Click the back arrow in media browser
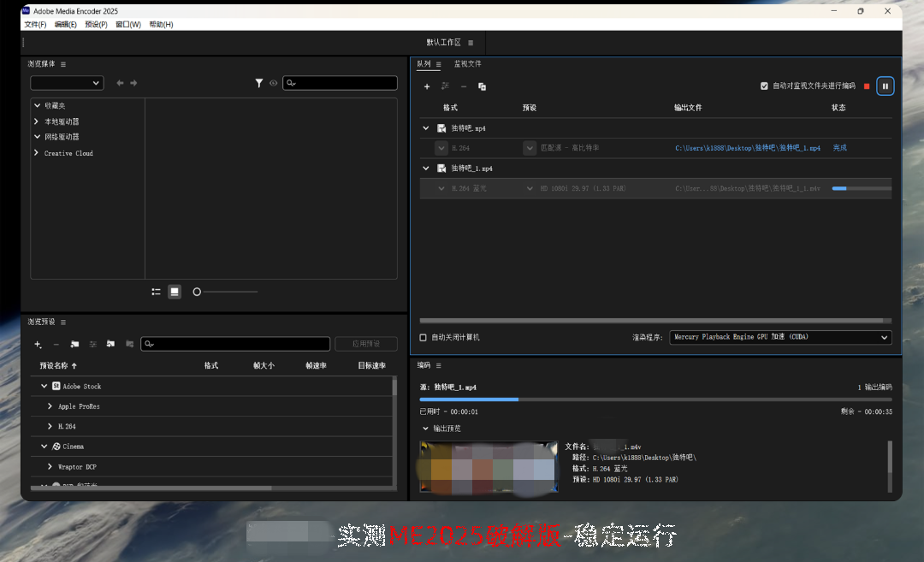The width and height of the screenshot is (924, 562). pyautogui.click(x=121, y=83)
